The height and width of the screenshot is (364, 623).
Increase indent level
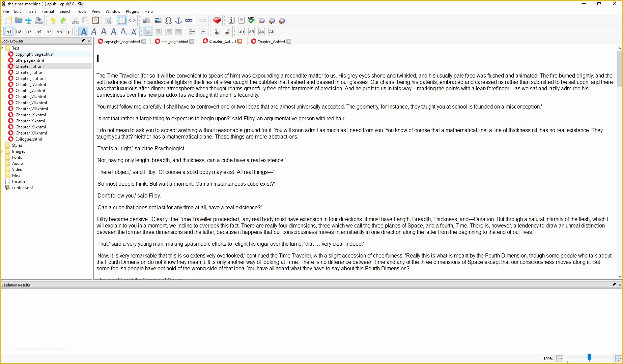tap(227, 32)
